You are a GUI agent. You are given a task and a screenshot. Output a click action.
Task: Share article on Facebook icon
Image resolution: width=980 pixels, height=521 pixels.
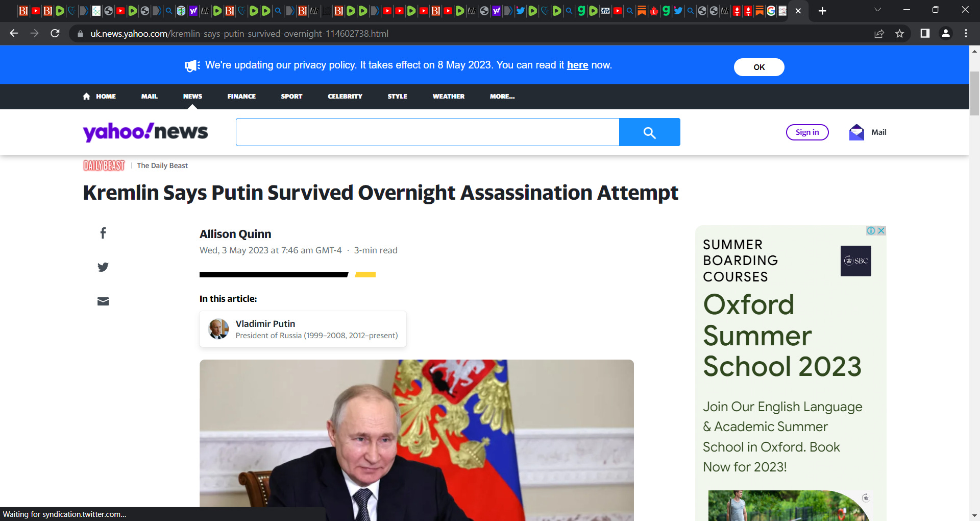[x=103, y=233]
